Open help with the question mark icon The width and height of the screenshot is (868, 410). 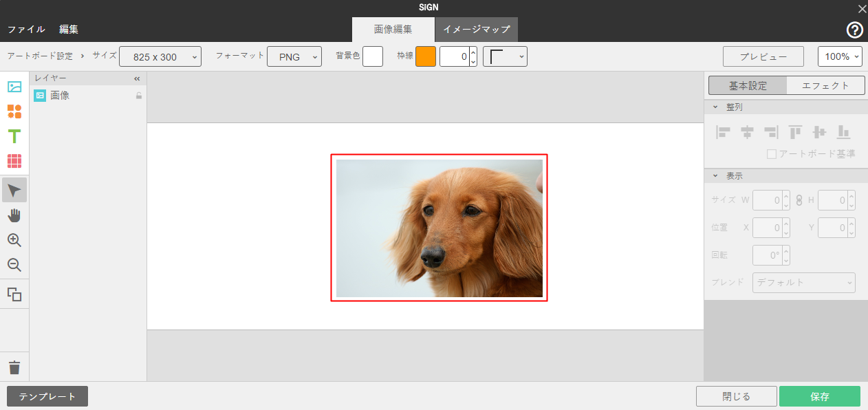[x=854, y=30]
